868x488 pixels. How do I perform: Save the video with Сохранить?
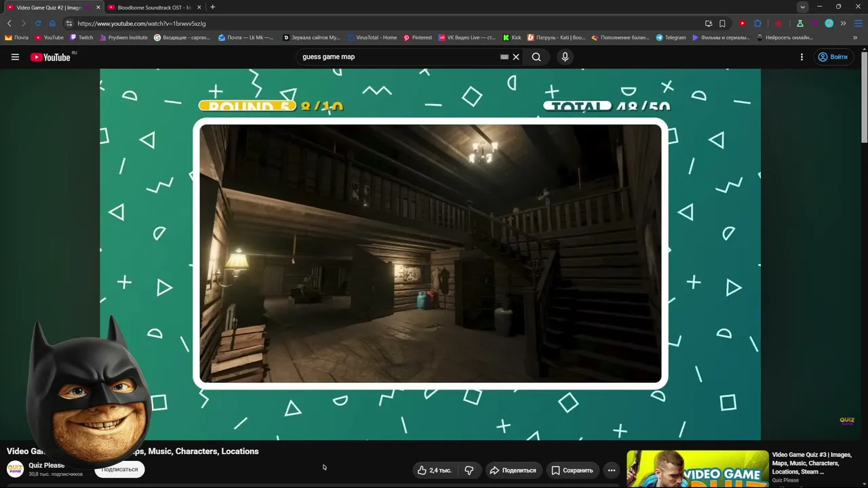point(572,470)
